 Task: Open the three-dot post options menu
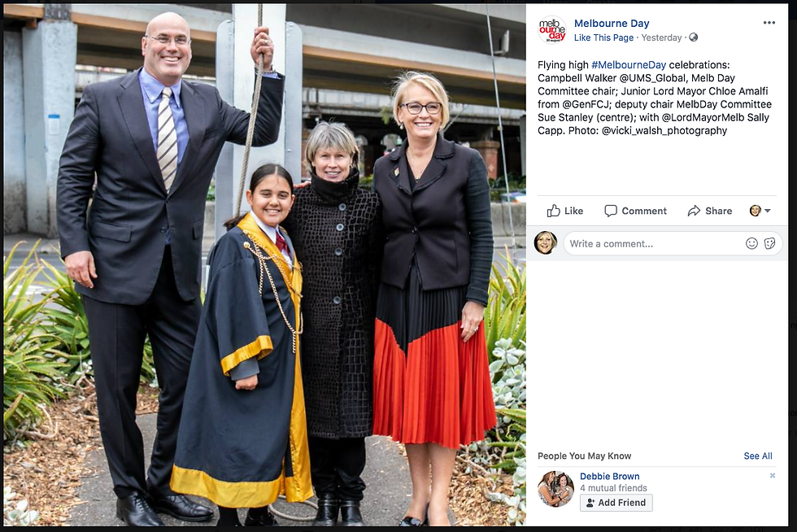769,23
